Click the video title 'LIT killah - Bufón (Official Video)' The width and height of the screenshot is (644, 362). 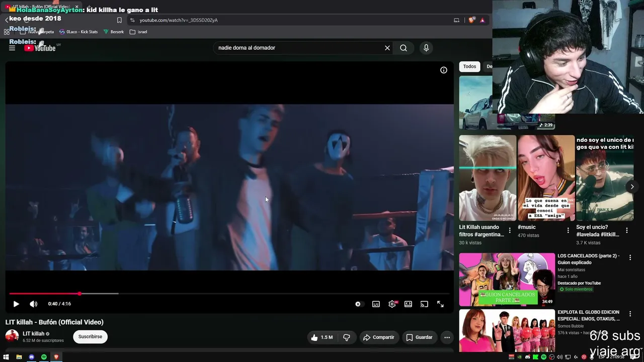point(54,322)
